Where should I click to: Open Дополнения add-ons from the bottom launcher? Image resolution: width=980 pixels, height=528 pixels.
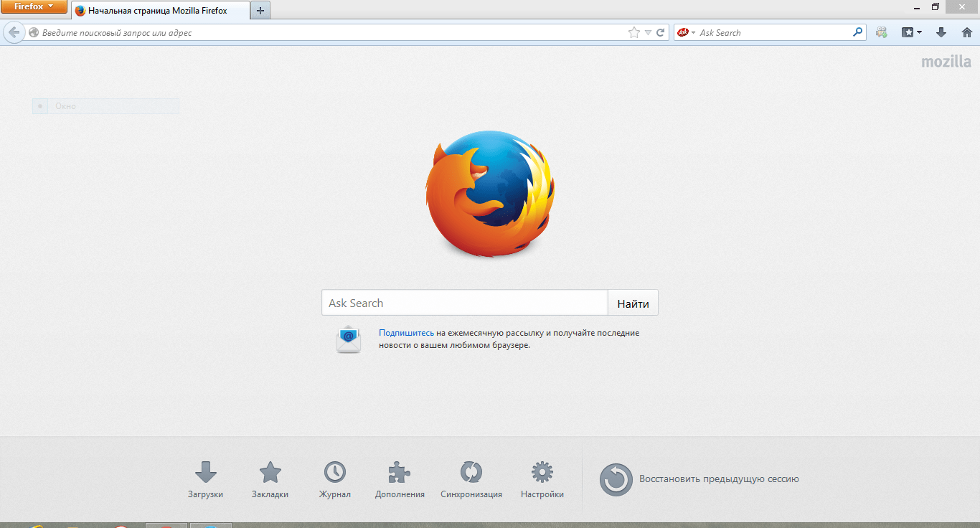click(400, 480)
